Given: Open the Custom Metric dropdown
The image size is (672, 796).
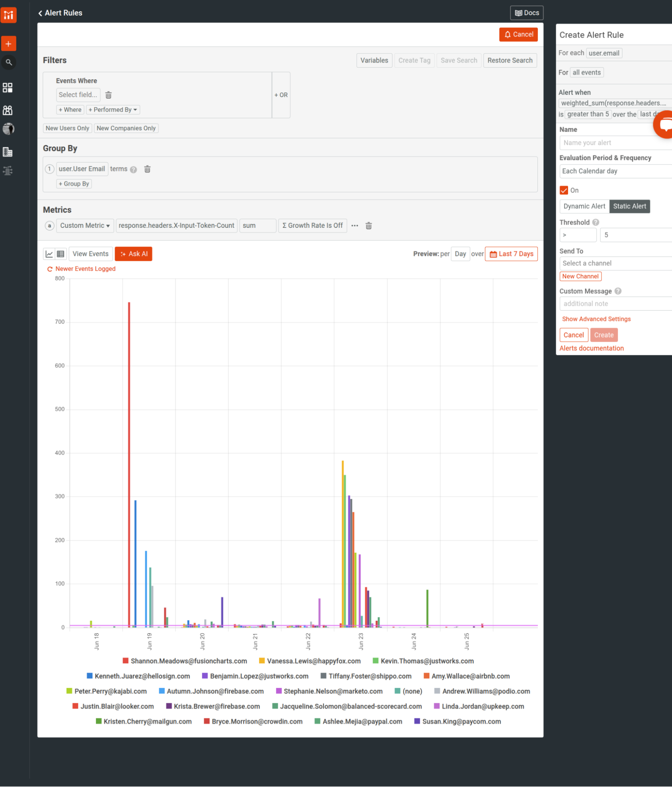Looking at the screenshot, I should tap(84, 225).
